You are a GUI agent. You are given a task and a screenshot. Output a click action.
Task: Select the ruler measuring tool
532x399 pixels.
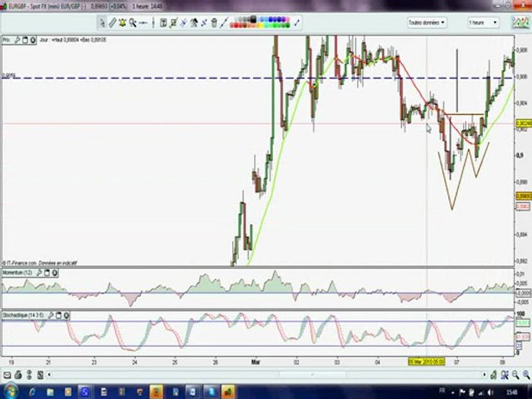tap(112, 23)
